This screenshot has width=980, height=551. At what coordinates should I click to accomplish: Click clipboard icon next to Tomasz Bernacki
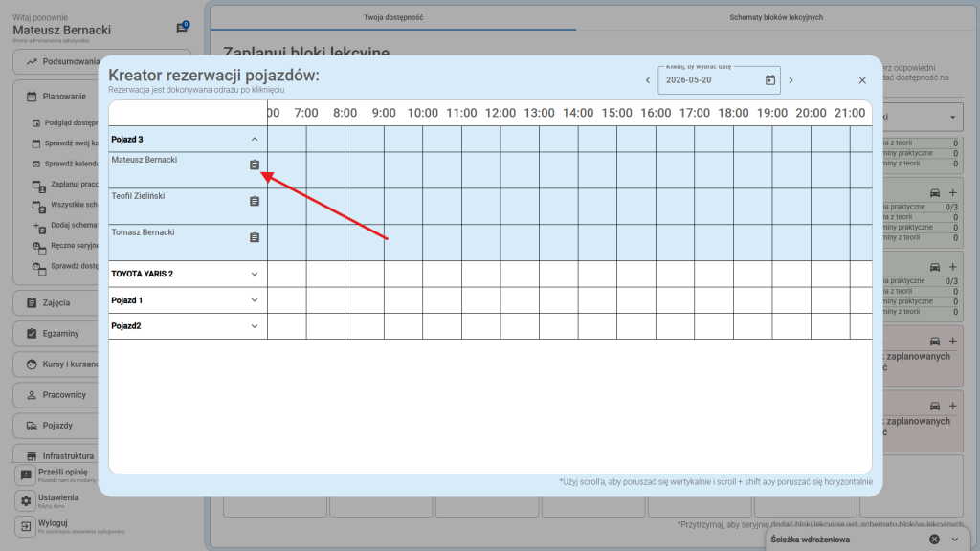pyautogui.click(x=255, y=237)
